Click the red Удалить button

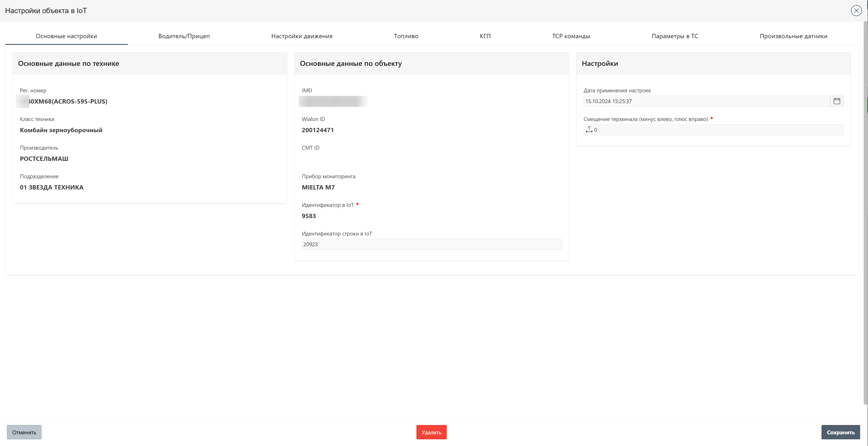(431, 432)
